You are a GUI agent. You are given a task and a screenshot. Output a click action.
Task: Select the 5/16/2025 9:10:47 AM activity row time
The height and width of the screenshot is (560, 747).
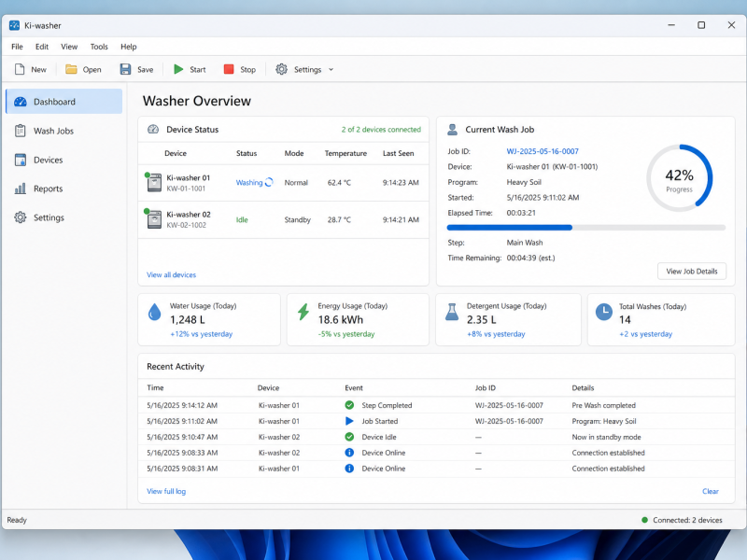tap(182, 437)
